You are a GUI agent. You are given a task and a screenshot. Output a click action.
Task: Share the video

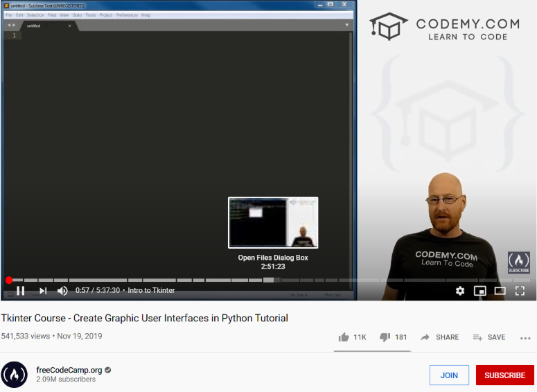(x=440, y=337)
